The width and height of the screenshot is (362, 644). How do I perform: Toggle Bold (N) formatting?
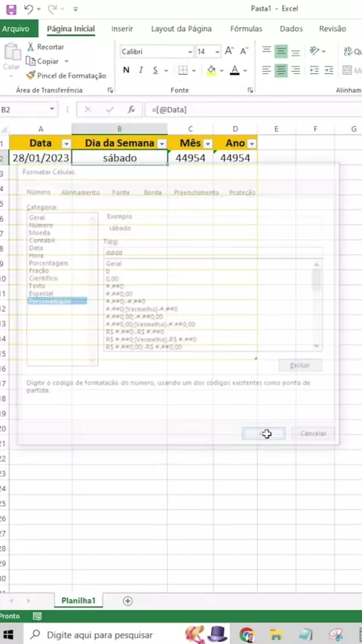tap(126, 70)
